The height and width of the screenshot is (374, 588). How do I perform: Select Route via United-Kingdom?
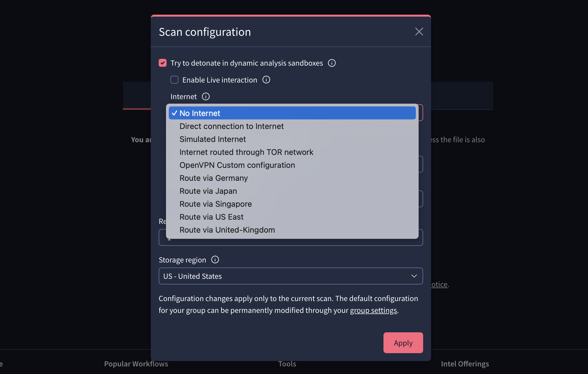coord(227,230)
